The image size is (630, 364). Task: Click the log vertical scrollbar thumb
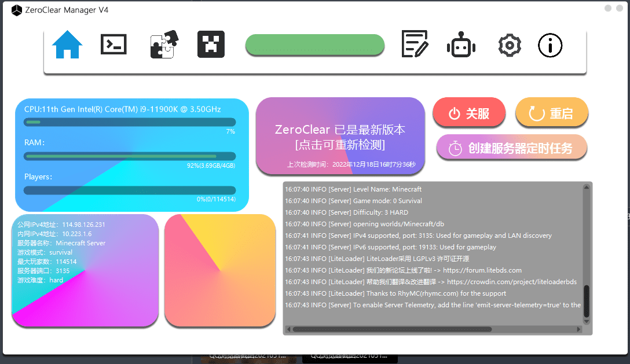tap(587, 301)
